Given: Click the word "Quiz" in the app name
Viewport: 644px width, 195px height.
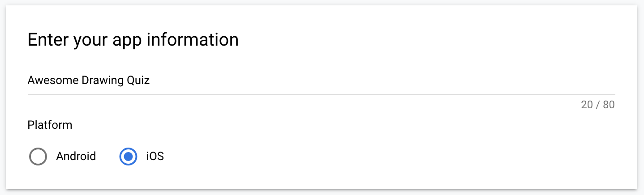Looking at the screenshot, I should point(138,81).
